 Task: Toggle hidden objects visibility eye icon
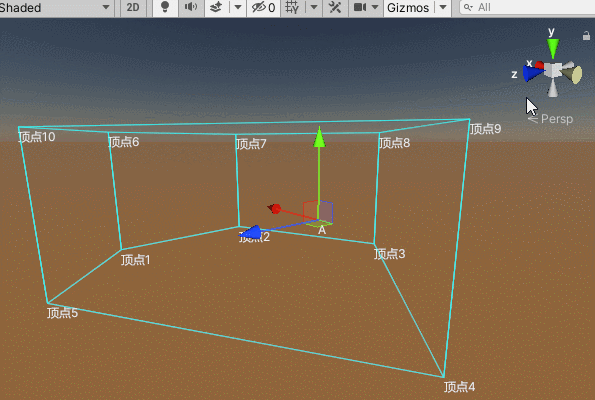tap(264, 8)
